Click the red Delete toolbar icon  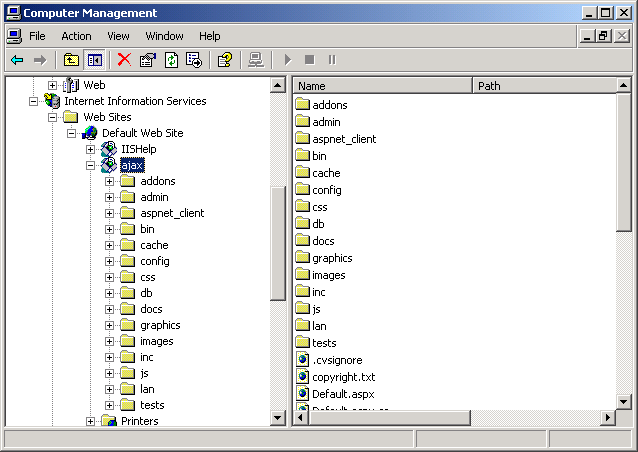tap(124, 60)
